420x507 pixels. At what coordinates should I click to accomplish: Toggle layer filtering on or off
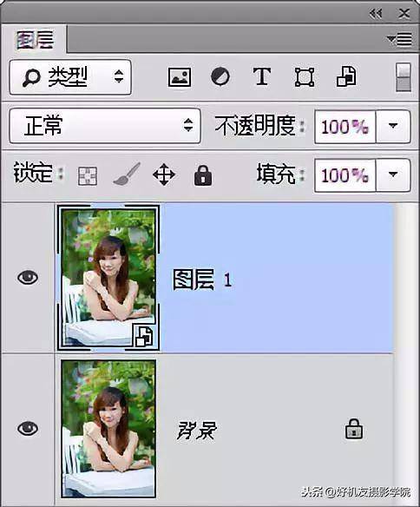pos(404,77)
